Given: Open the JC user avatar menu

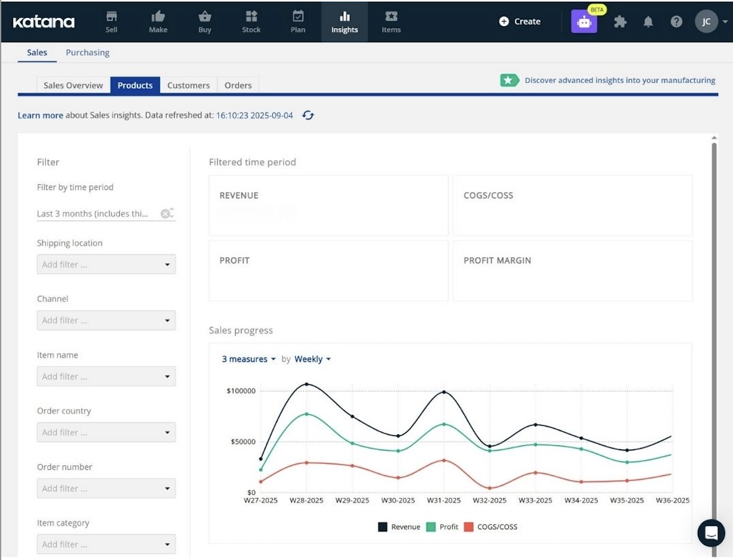Looking at the screenshot, I should click(706, 21).
